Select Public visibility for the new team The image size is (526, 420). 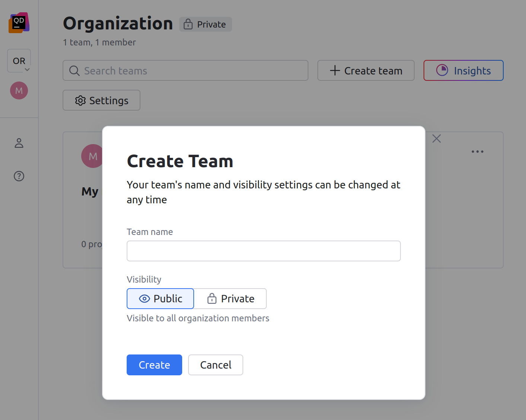tap(160, 299)
